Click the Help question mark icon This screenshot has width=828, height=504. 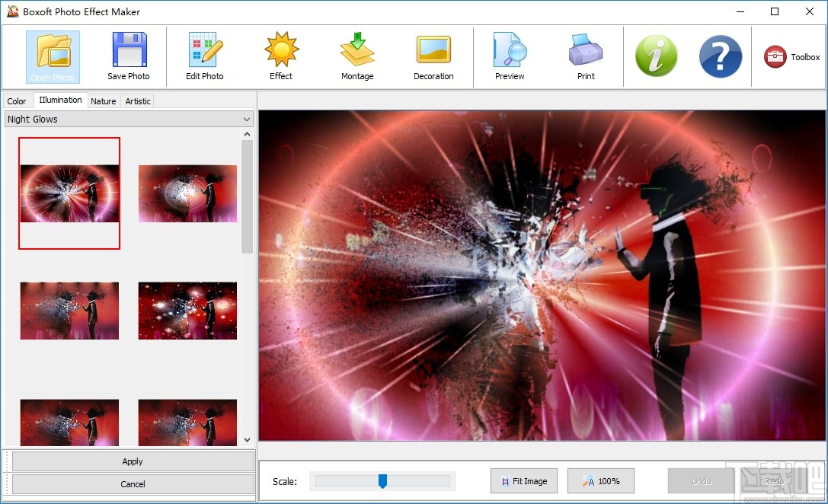tap(720, 56)
